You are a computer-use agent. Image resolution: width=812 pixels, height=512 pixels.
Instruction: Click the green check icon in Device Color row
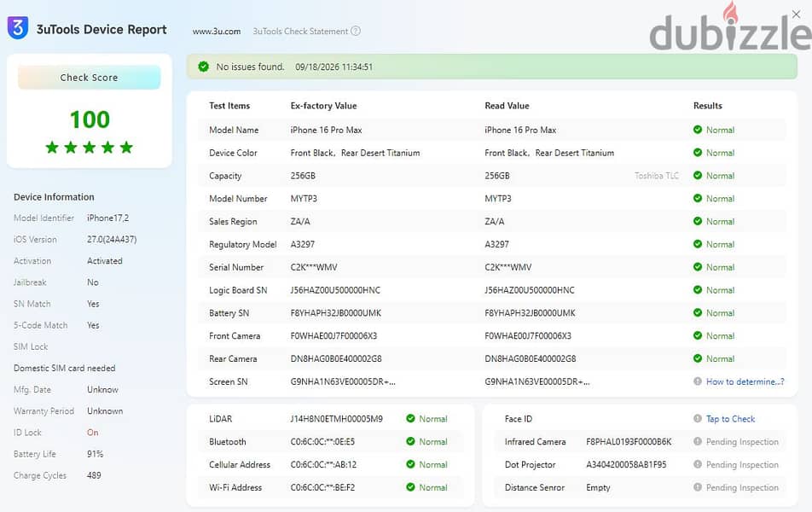coord(698,153)
